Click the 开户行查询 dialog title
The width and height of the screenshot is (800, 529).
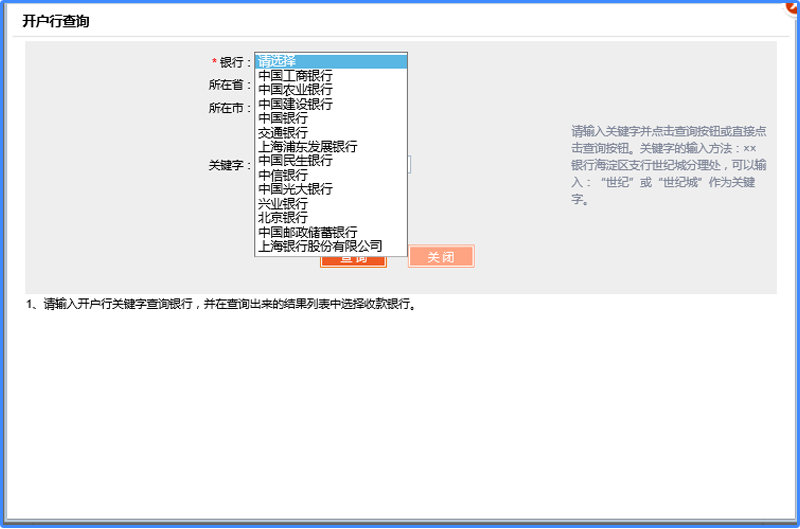[x=56, y=21]
